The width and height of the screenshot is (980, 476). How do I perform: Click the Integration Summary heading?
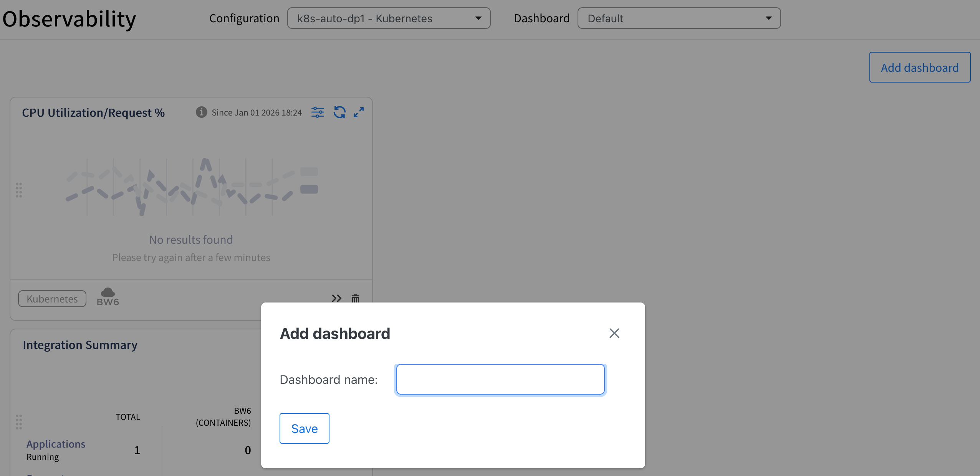[x=80, y=345]
